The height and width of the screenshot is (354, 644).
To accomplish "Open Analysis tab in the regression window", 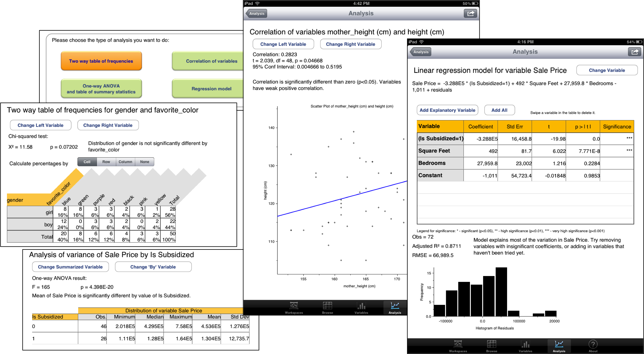I will click(559, 346).
